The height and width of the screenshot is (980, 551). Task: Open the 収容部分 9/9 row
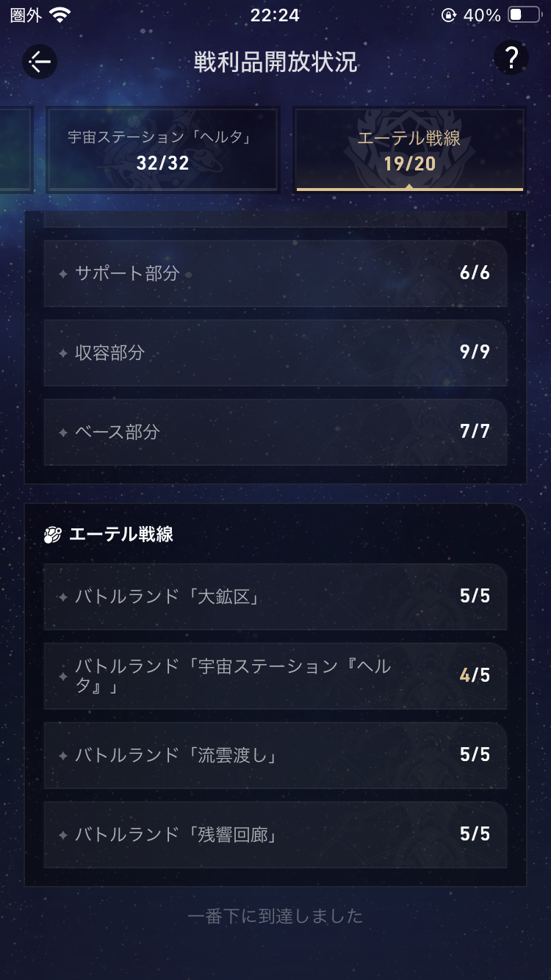coord(275,353)
